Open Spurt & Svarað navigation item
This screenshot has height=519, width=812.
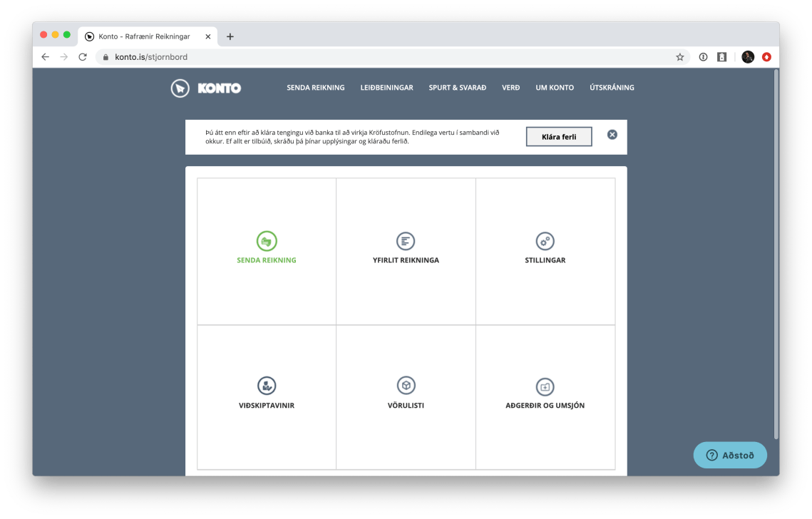tap(457, 88)
